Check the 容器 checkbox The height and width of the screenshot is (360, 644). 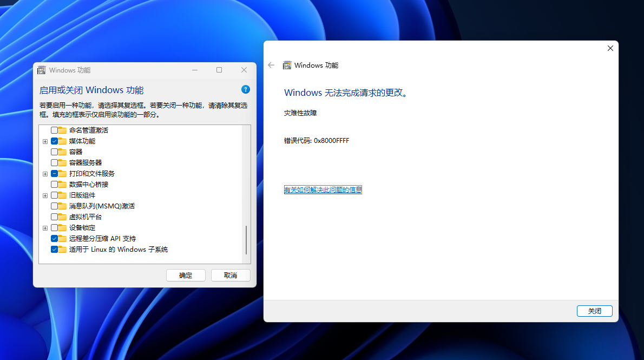tap(55, 152)
